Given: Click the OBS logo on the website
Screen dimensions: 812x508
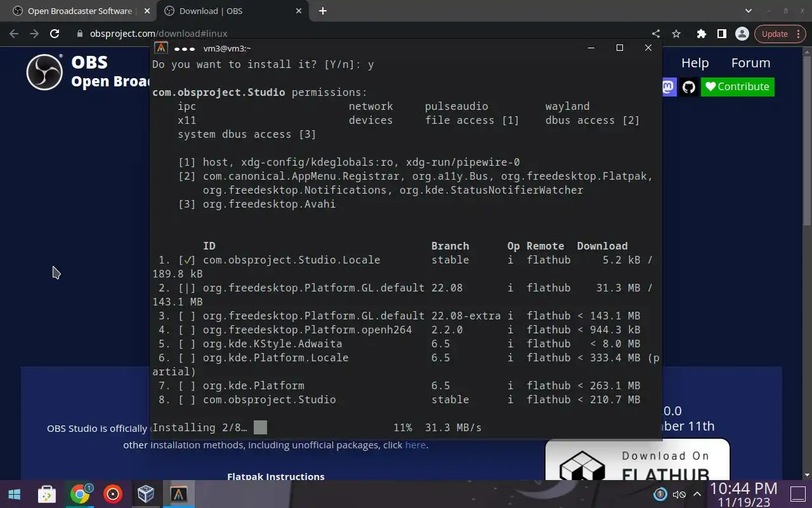Looking at the screenshot, I should [x=44, y=72].
